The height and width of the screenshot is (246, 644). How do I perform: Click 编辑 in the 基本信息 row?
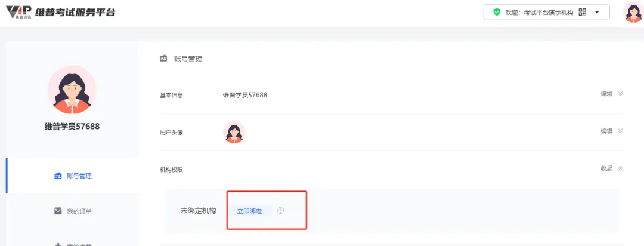point(606,94)
